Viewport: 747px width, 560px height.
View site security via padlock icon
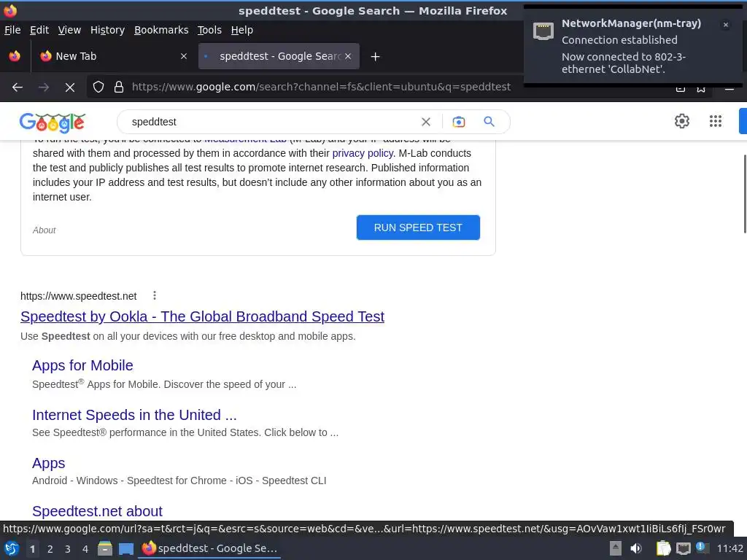tap(119, 87)
